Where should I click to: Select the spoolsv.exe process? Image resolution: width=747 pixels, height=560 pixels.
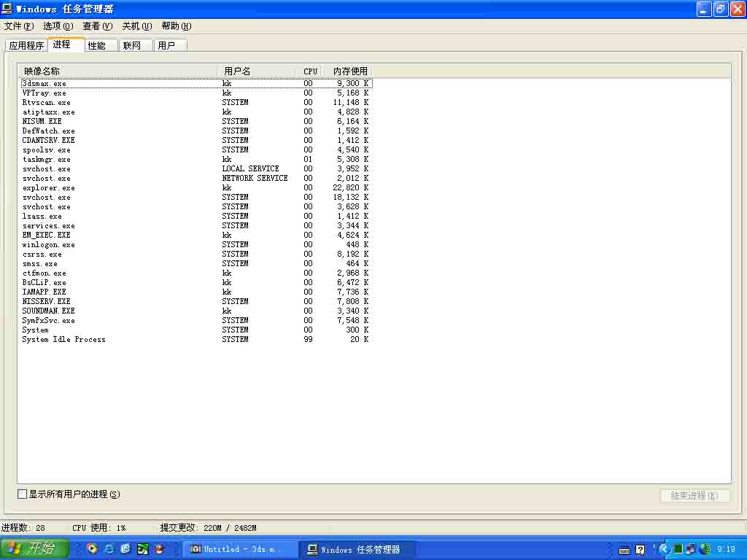pos(196,150)
